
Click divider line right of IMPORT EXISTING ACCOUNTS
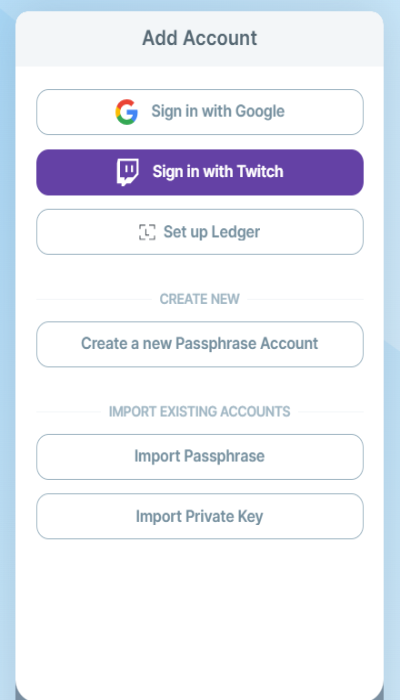point(331,412)
